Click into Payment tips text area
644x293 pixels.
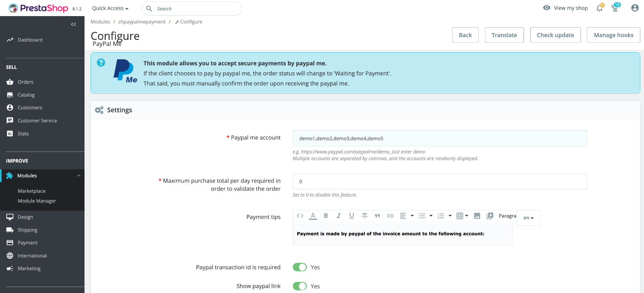(x=402, y=234)
